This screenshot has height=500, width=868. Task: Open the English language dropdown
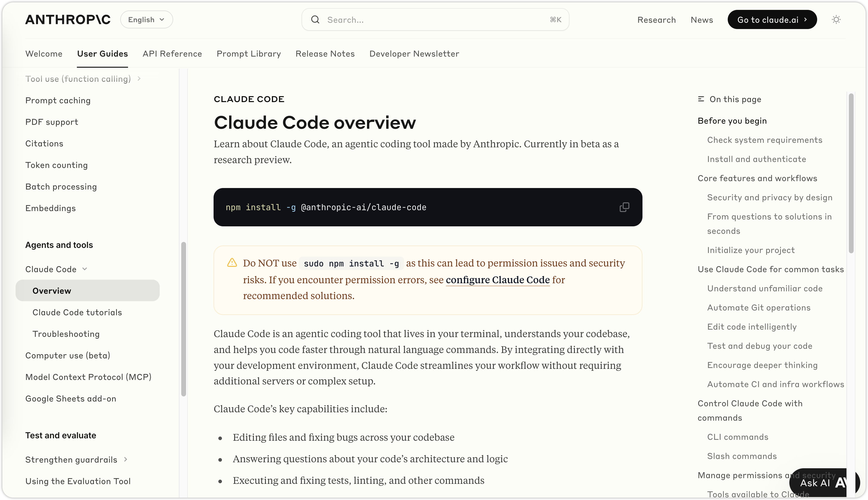coord(147,19)
